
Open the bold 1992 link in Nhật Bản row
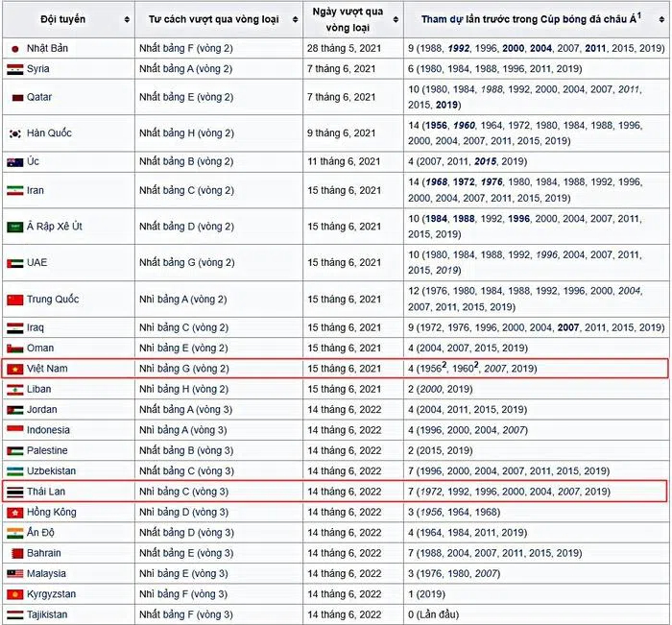point(459,48)
